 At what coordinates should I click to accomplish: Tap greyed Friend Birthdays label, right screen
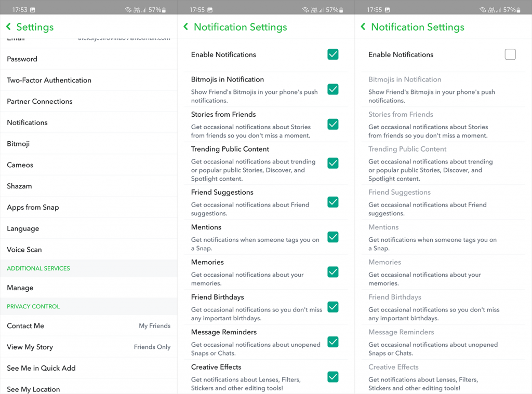(395, 297)
